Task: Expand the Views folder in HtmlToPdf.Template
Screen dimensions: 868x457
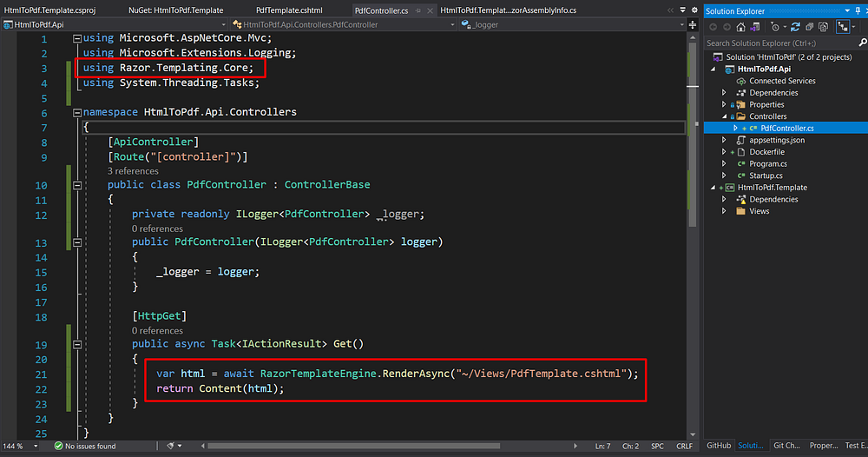Action: 725,211
